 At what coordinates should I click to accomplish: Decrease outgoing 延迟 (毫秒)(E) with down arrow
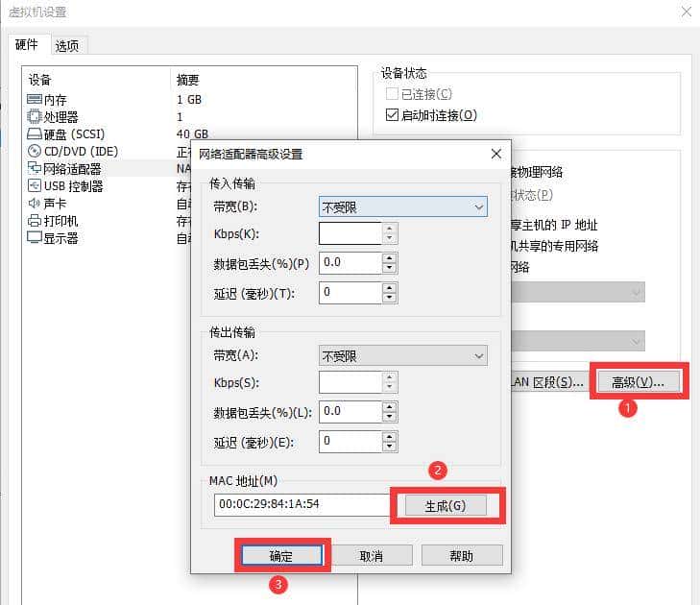(x=390, y=447)
